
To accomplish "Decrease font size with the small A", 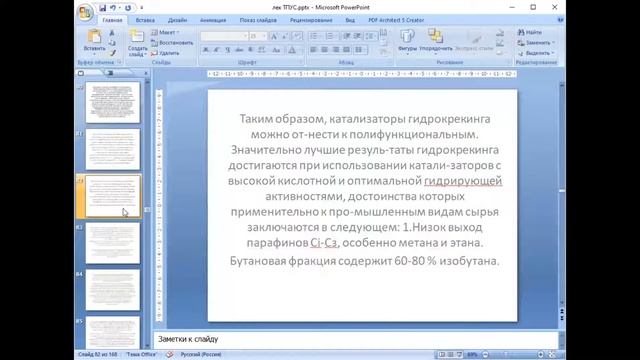I will tap(285, 36).
